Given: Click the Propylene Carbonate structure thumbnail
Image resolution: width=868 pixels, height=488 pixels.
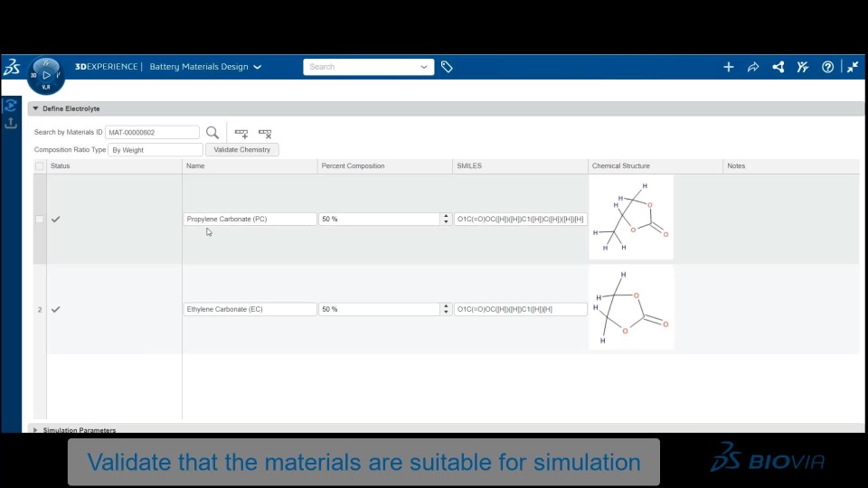Looking at the screenshot, I should point(631,218).
